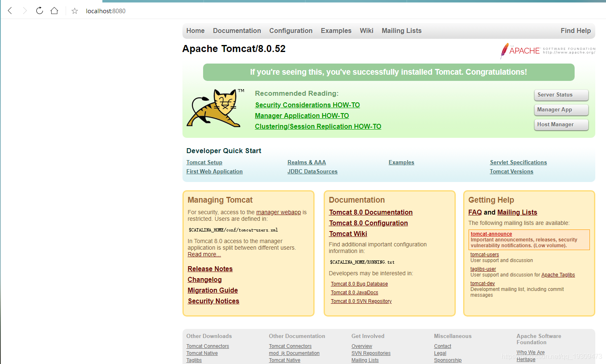Open Servlet Specifications link

click(x=518, y=163)
